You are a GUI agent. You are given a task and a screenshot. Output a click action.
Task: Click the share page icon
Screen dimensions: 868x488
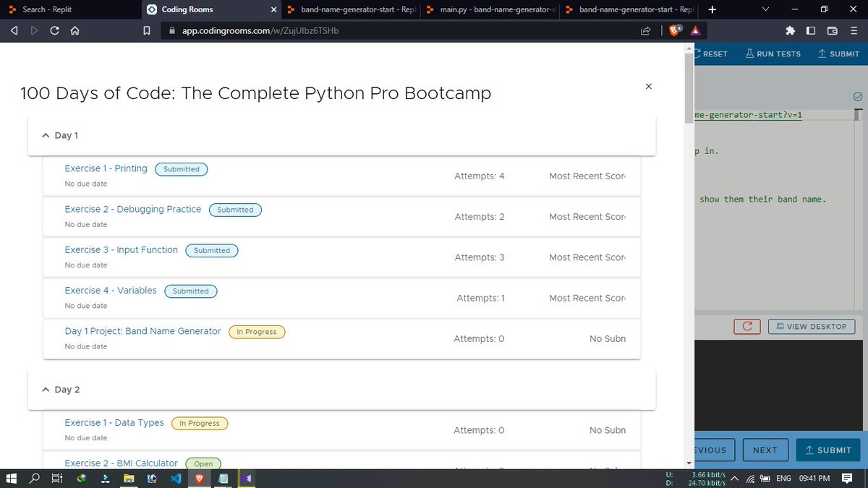(645, 31)
